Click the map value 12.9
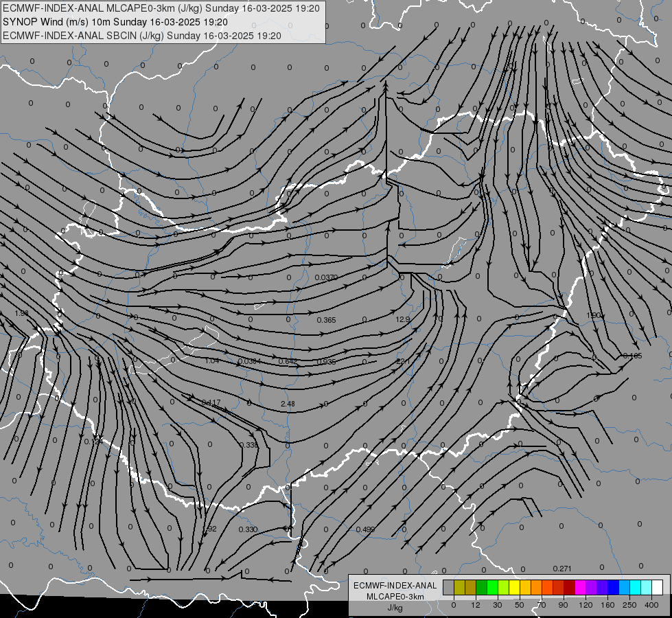Screen dimensions: 672x618 (402, 319)
